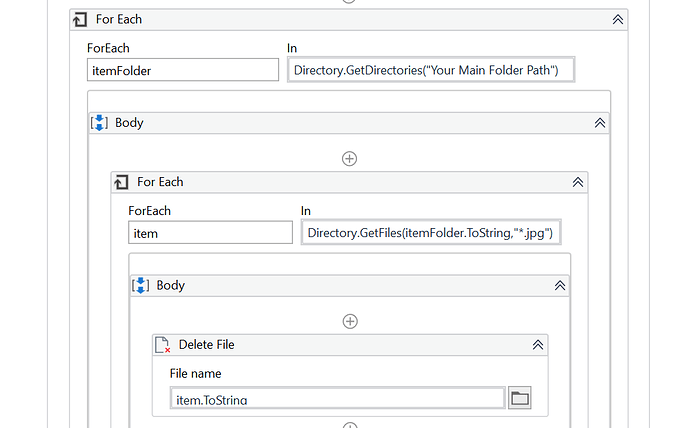Viewport: 690px width, 428px height.
Task: Click the Directory.GetFiles expression field
Action: [430, 233]
